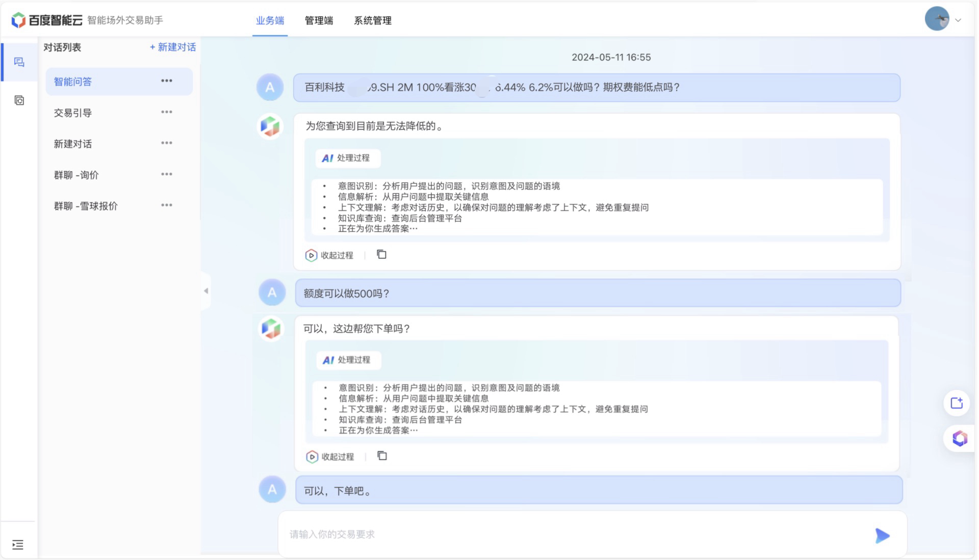The width and height of the screenshot is (979, 560).
Task: Select the 交易引导 conversation
Action: 119,113
